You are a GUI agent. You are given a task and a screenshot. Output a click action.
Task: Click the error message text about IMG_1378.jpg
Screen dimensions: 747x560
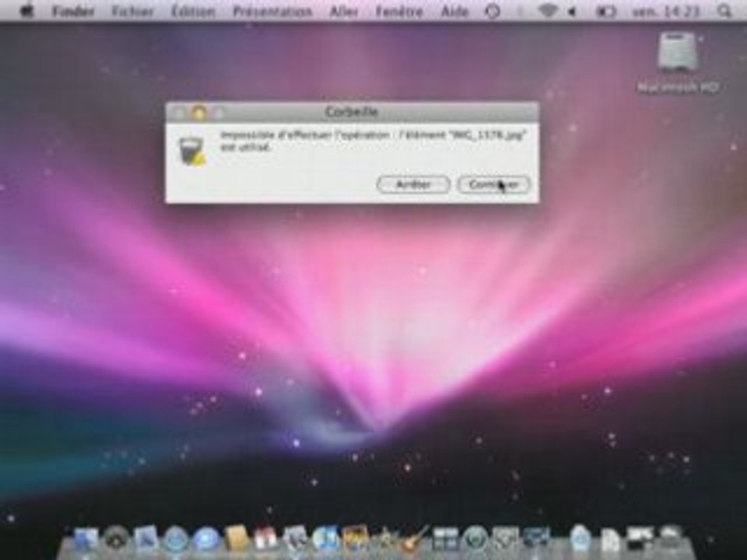coord(373,141)
